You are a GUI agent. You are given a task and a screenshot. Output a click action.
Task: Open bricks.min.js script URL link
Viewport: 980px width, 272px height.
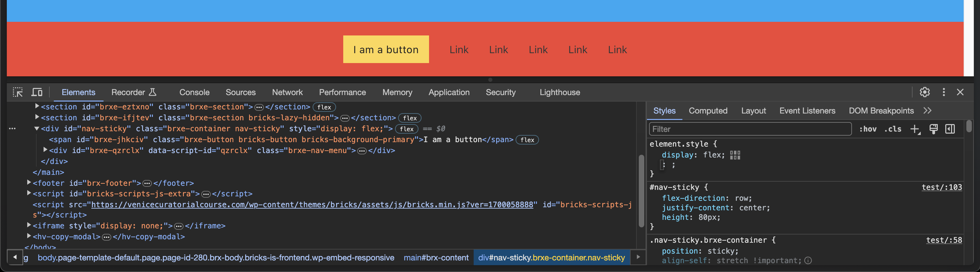coord(312,205)
